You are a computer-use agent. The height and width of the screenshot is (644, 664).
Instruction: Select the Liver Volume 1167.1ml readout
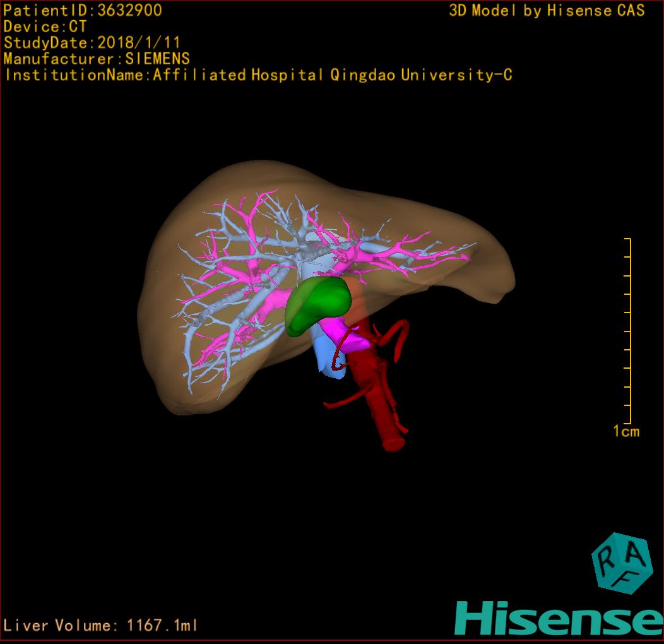(x=101, y=626)
